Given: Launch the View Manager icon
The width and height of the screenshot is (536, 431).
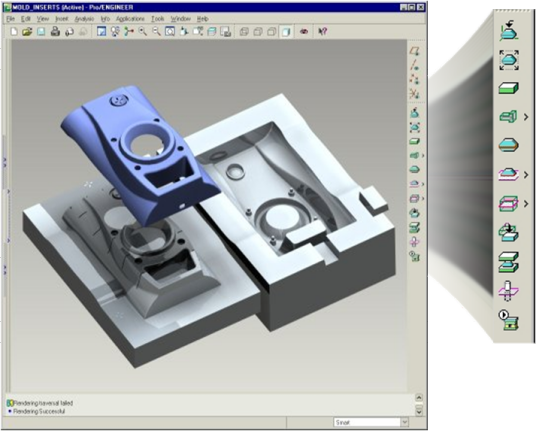Looking at the screenshot, I should pyautogui.click(x=226, y=32).
